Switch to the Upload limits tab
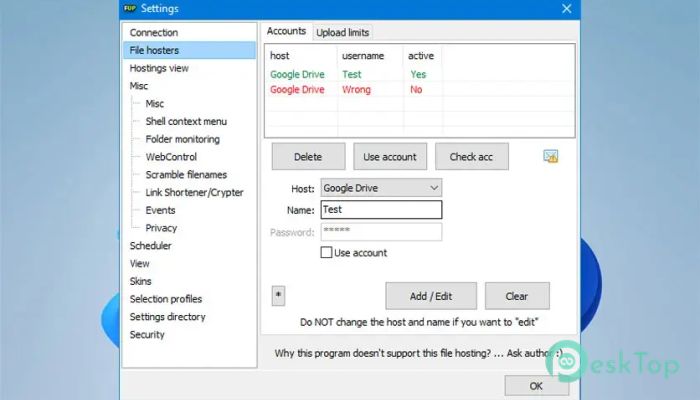 (x=342, y=33)
